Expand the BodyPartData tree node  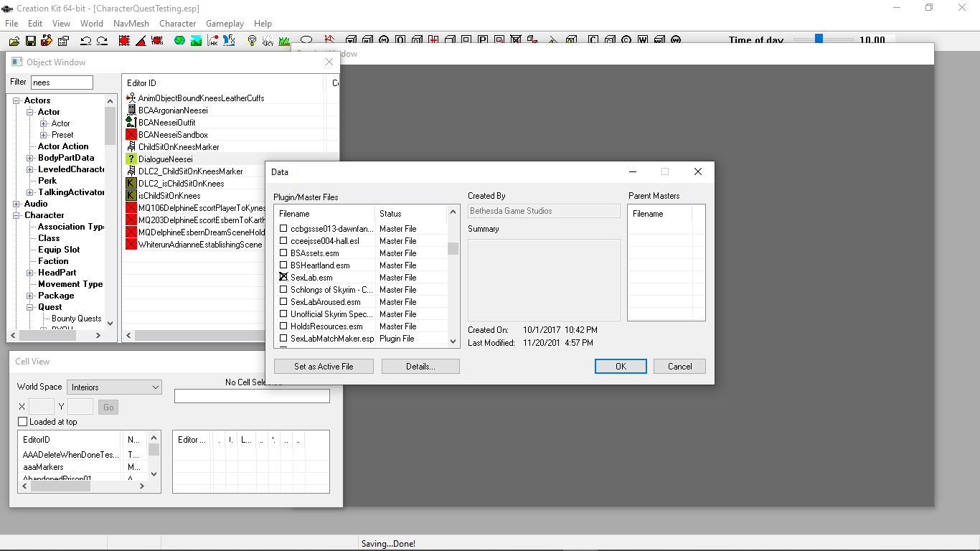30,158
